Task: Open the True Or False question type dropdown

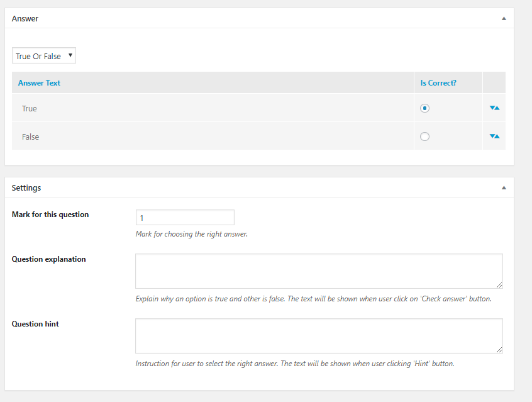Action: tap(44, 56)
